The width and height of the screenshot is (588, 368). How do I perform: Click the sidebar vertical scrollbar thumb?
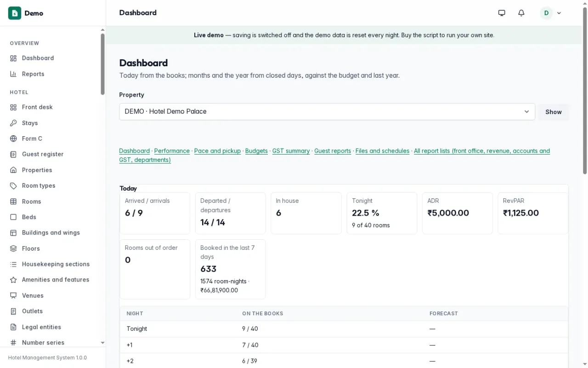click(103, 64)
